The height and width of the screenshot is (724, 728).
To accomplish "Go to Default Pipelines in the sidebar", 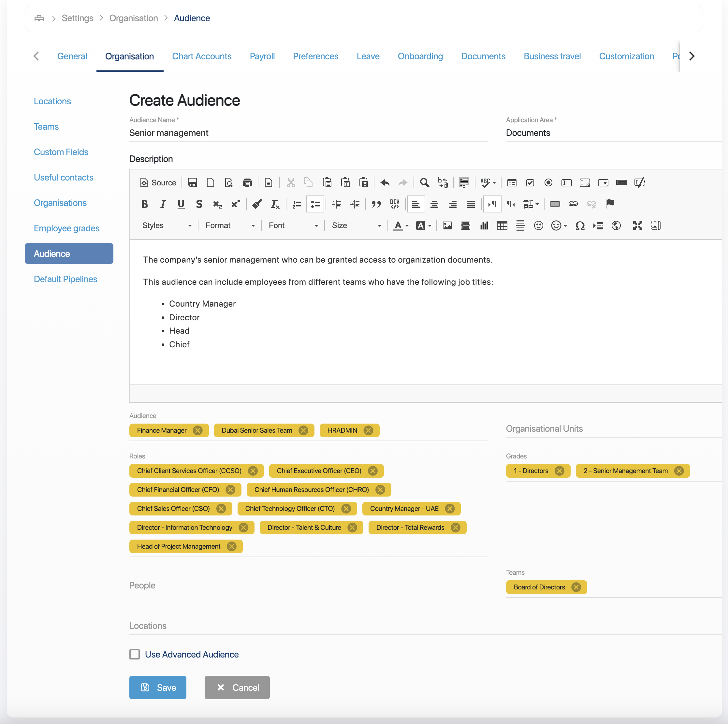I will (66, 279).
